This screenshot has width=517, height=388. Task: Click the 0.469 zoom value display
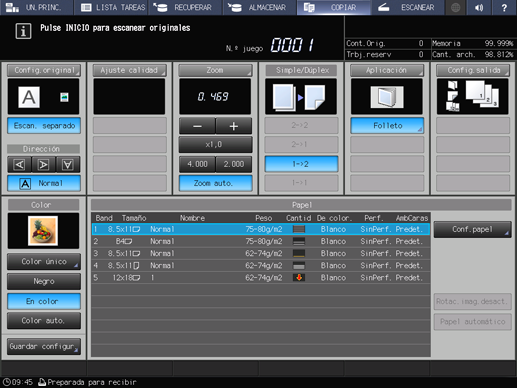(215, 97)
